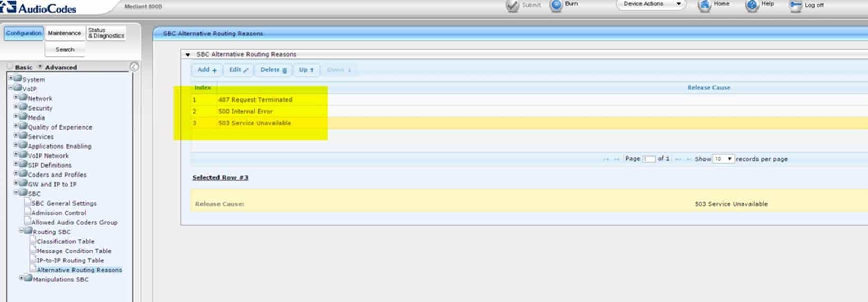
Task: Move row up with Up button
Action: point(306,70)
